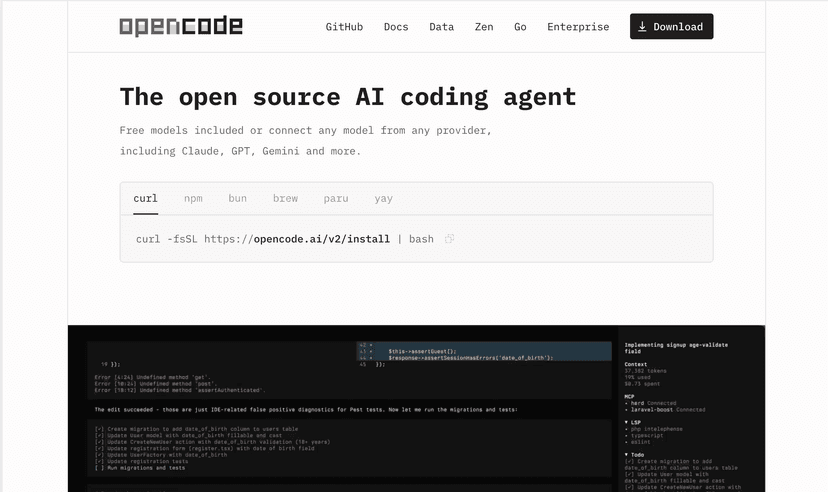Viewport: 828px width, 492px height.
Task: Collapse the LSP section in terminal sidebar
Action: click(633, 422)
